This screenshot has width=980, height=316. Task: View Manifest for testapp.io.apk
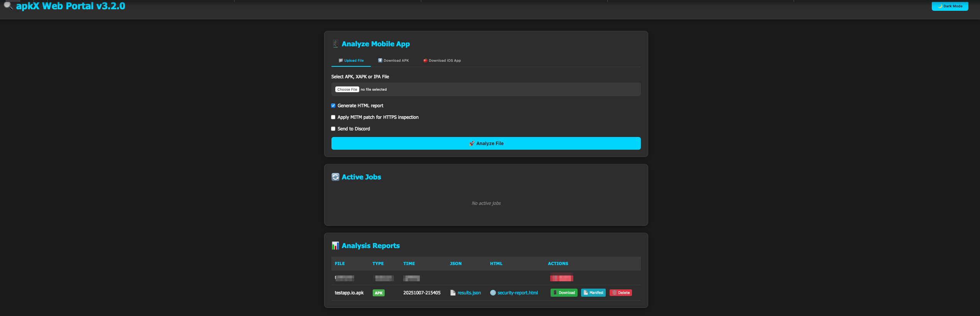(x=593, y=293)
